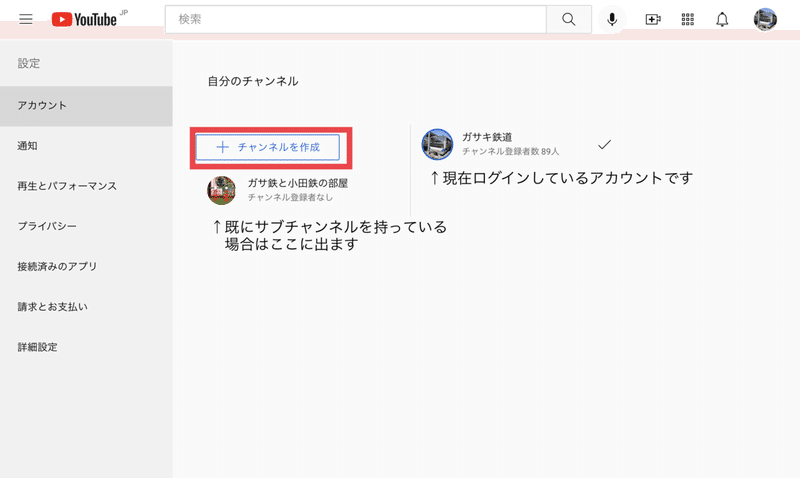Select the ガサキ鉄道 channel name
800x478 pixels.
pos(487,137)
